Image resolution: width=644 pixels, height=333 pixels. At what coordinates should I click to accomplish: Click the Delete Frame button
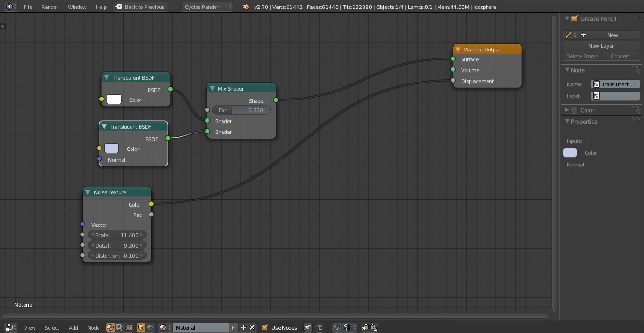pyautogui.click(x=582, y=56)
